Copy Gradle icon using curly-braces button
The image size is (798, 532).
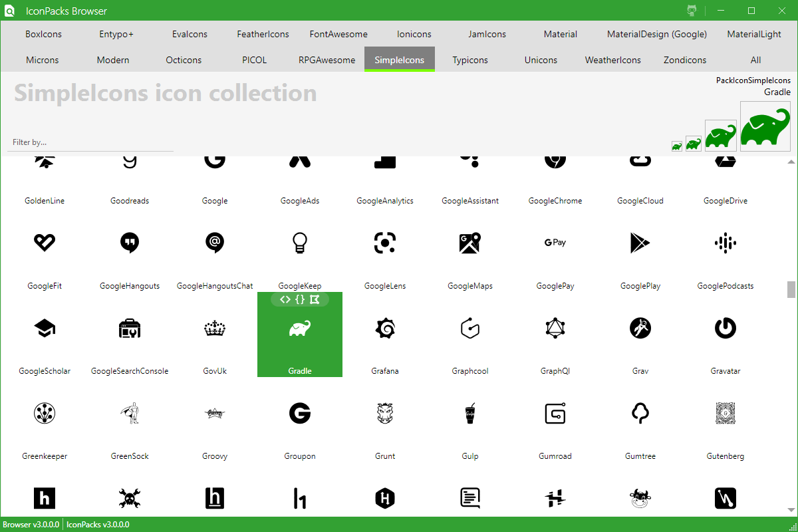click(300, 300)
